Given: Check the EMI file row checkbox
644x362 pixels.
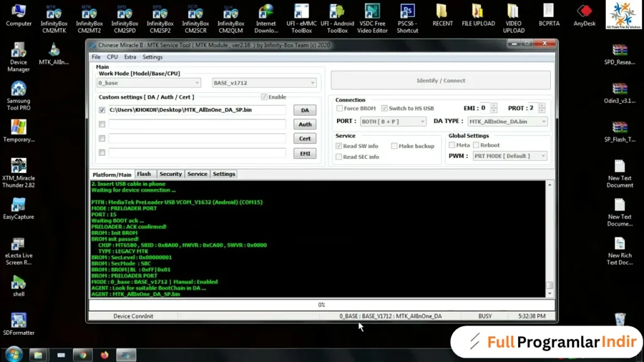Looking at the screenshot, I should click(x=102, y=153).
